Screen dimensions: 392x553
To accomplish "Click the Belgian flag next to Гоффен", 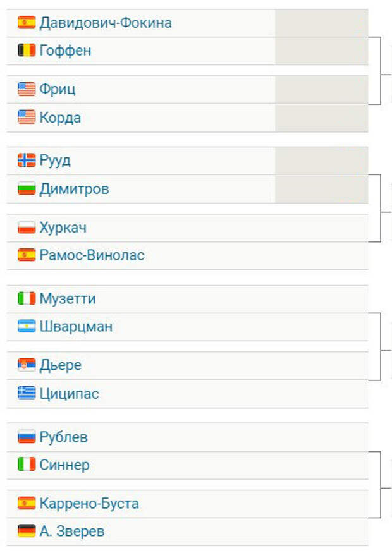I will pos(27,50).
